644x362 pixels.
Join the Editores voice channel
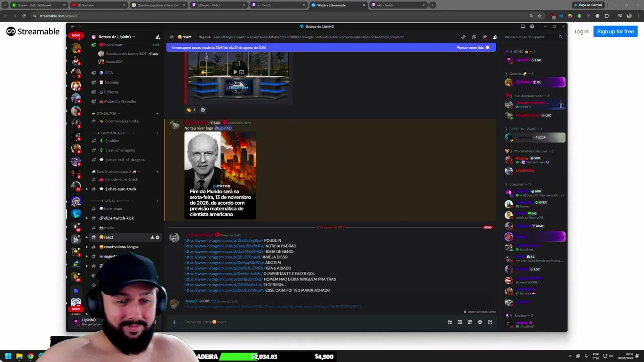(x=111, y=92)
